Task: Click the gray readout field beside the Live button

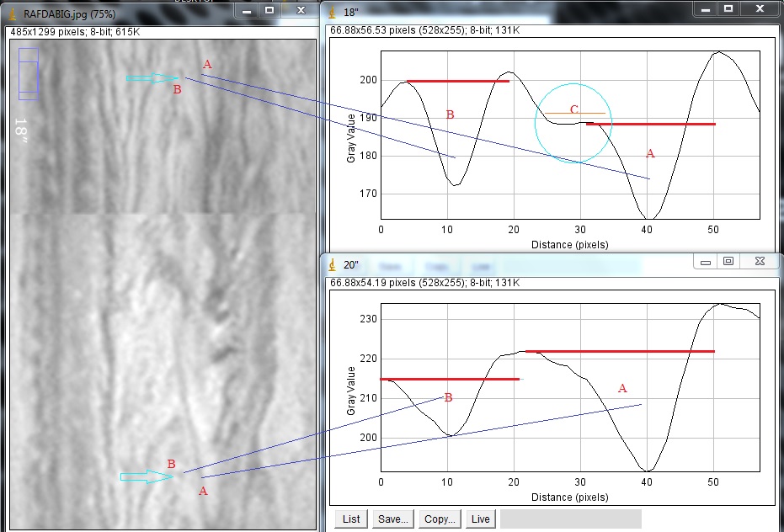Action: click(x=571, y=519)
